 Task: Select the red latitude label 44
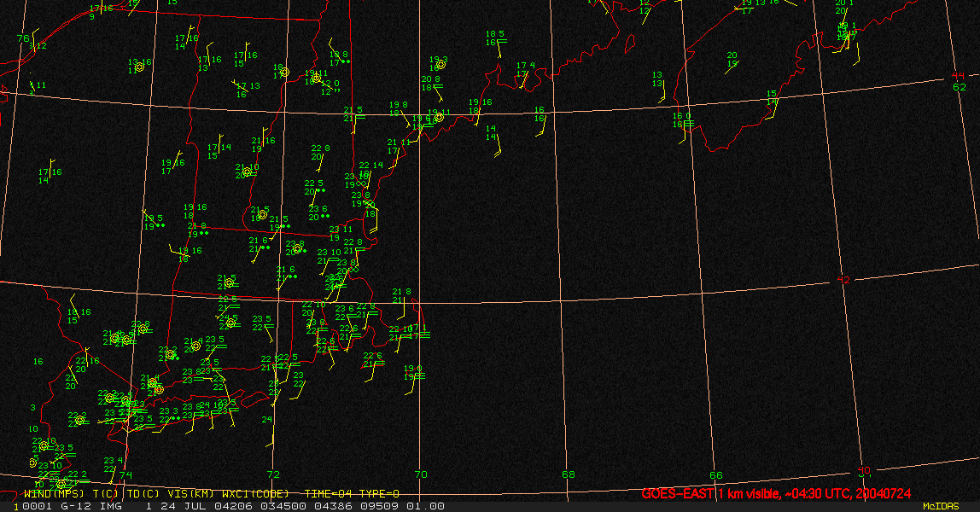(959, 76)
